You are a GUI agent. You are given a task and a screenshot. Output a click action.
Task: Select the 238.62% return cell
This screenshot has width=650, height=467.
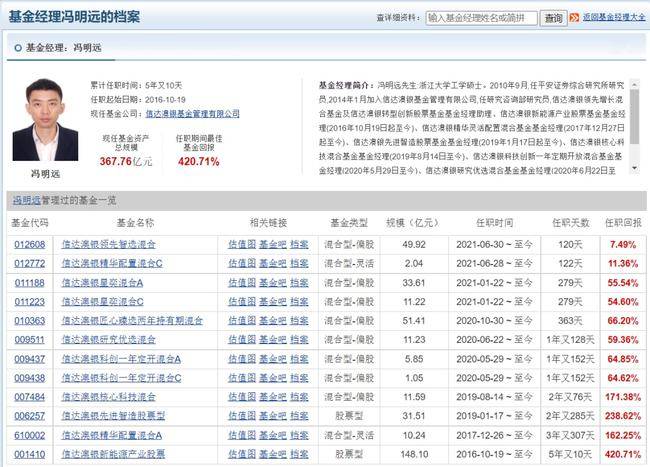point(623,416)
